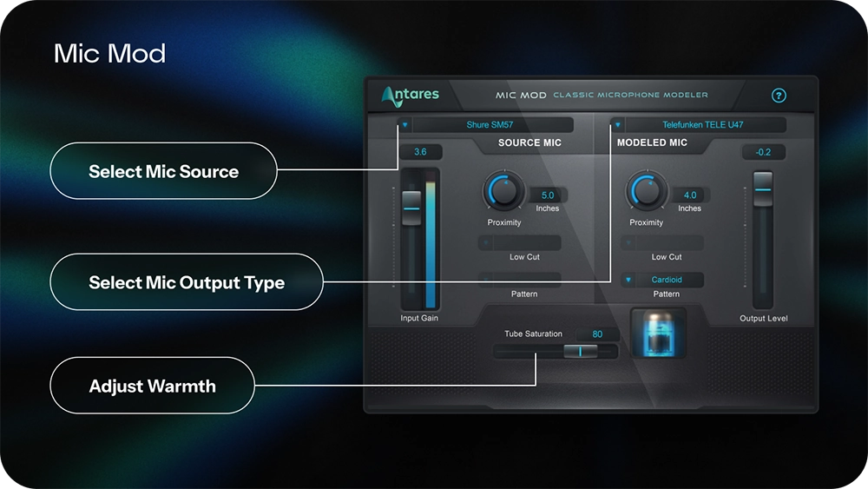Image resolution: width=868 pixels, height=489 pixels.
Task: Click the Input Gain label
Action: pyautogui.click(x=419, y=318)
